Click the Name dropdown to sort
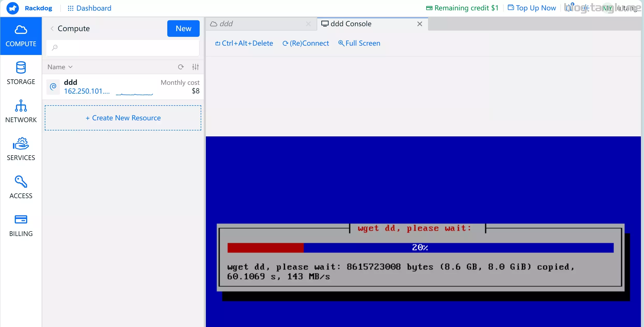 coord(60,67)
